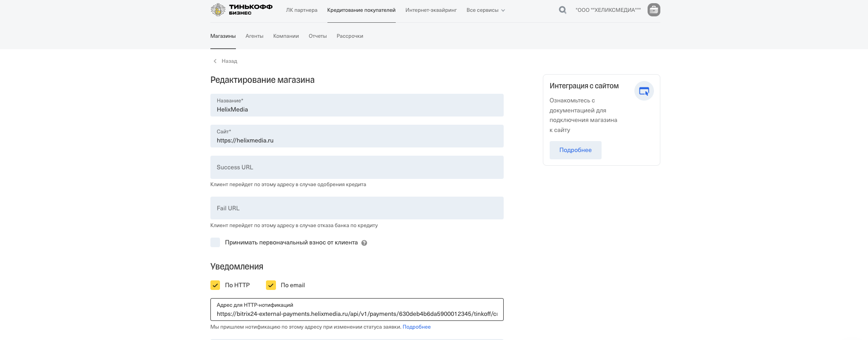This screenshot has width=868, height=340.
Task: Click the site integration icon
Action: pyautogui.click(x=644, y=91)
